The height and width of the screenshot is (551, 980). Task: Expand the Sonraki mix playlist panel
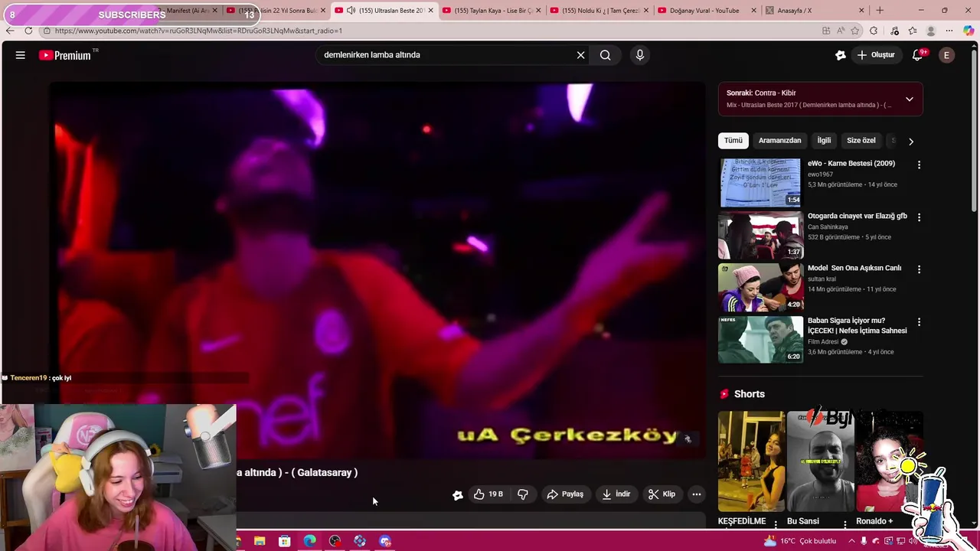[910, 99]
